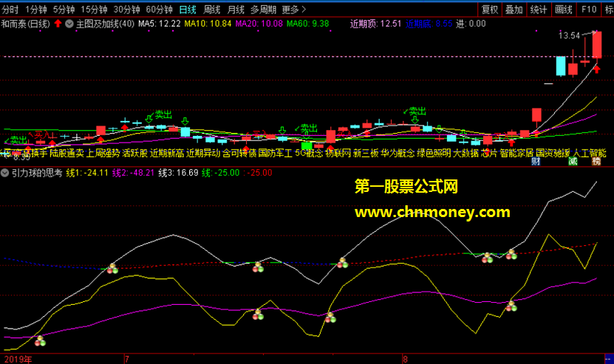This screenshot has width=614, height=364.
Task: Click the 复权 button
Action: [489, 10]
